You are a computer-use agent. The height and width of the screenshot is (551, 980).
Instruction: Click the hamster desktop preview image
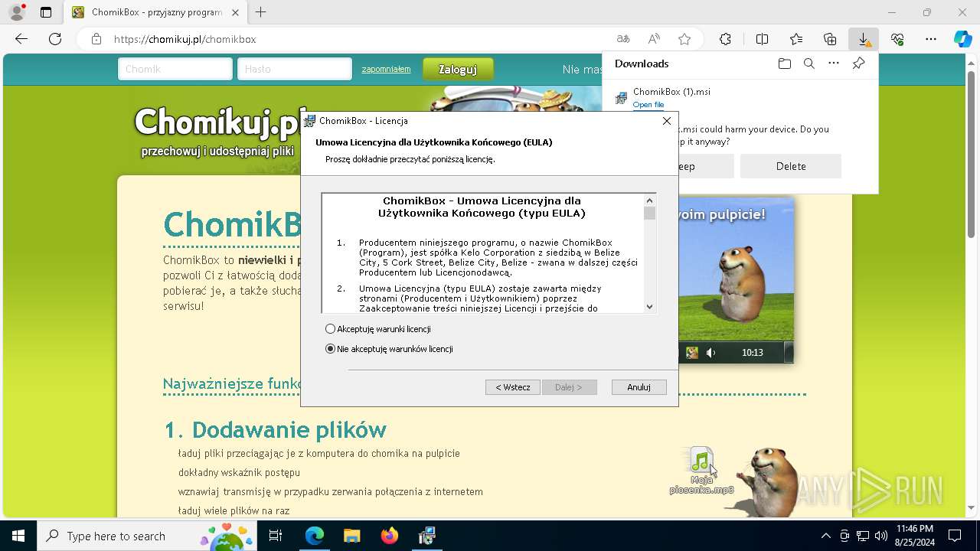[x=736, y=280]
